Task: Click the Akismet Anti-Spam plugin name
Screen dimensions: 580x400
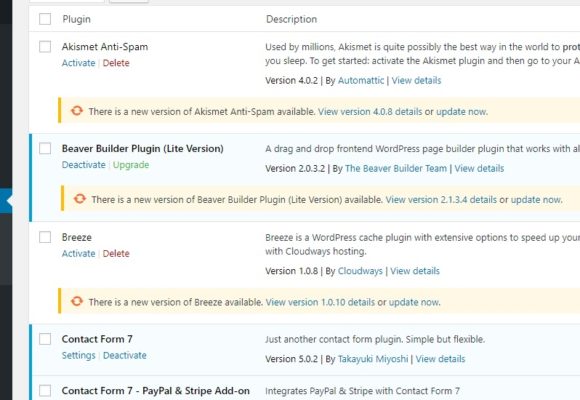Action: 105,47
